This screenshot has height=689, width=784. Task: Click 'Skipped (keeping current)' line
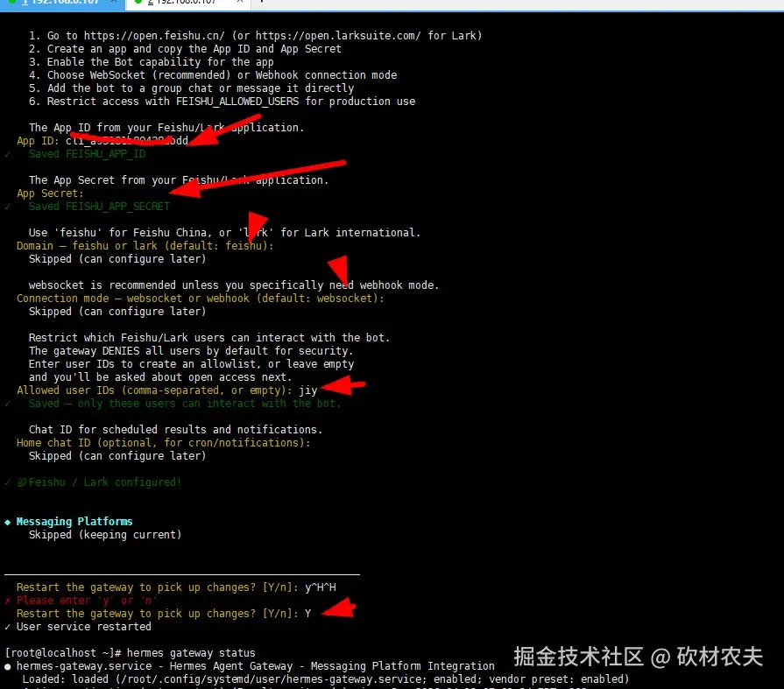105,535
